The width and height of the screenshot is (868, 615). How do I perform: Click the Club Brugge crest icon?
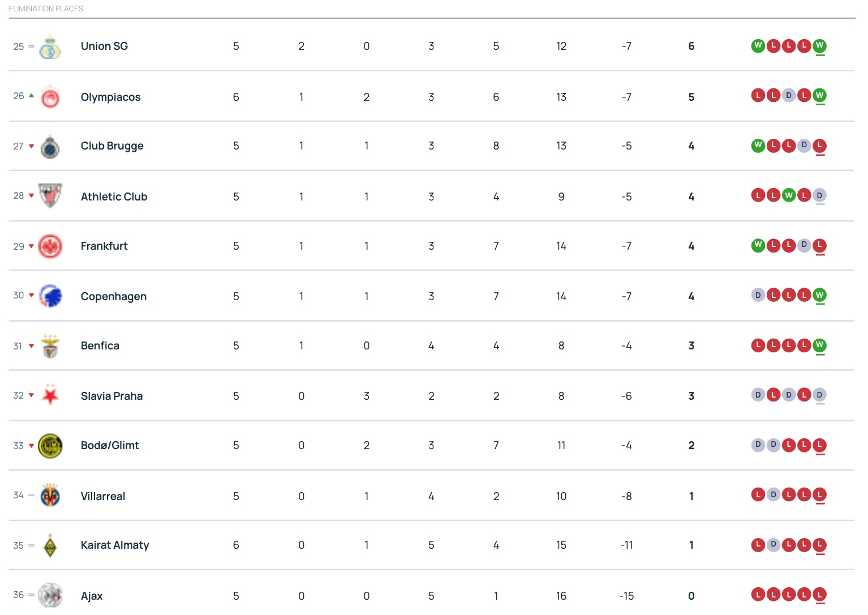point(50,147)
